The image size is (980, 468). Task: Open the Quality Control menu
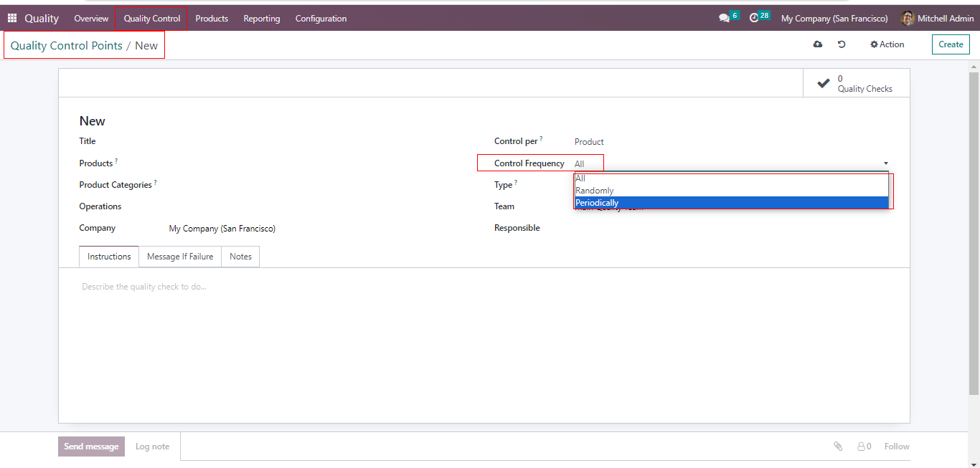[151, 19]
